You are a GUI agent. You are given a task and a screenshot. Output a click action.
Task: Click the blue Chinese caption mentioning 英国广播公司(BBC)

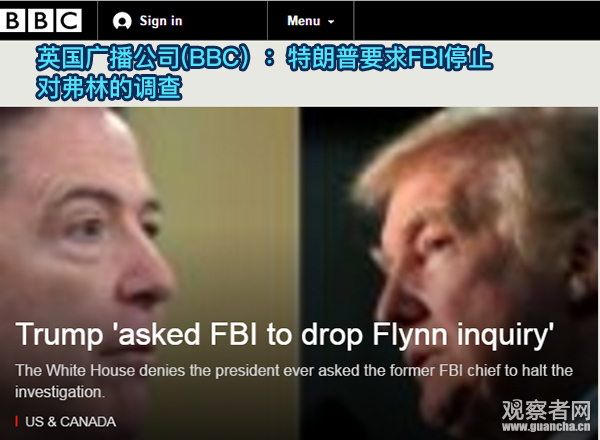(264, 58)
